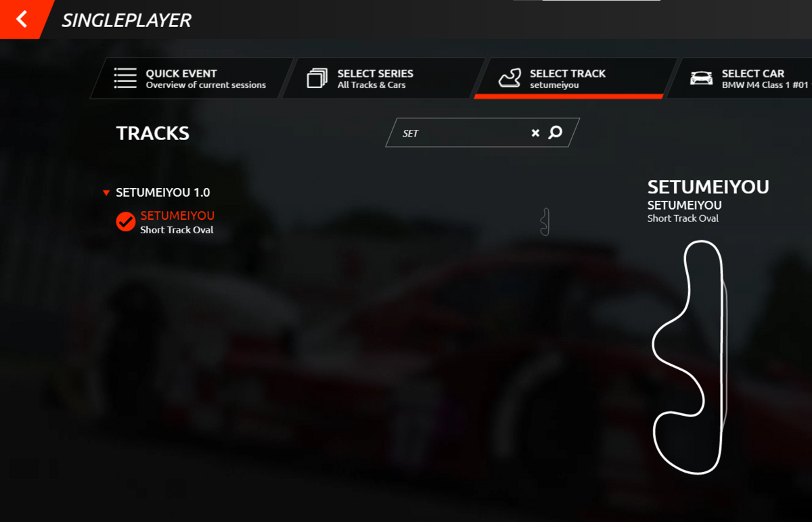Switch to the Select Series tab
Image resolution: width=812 pixels, height=522 pixels.
384,78
